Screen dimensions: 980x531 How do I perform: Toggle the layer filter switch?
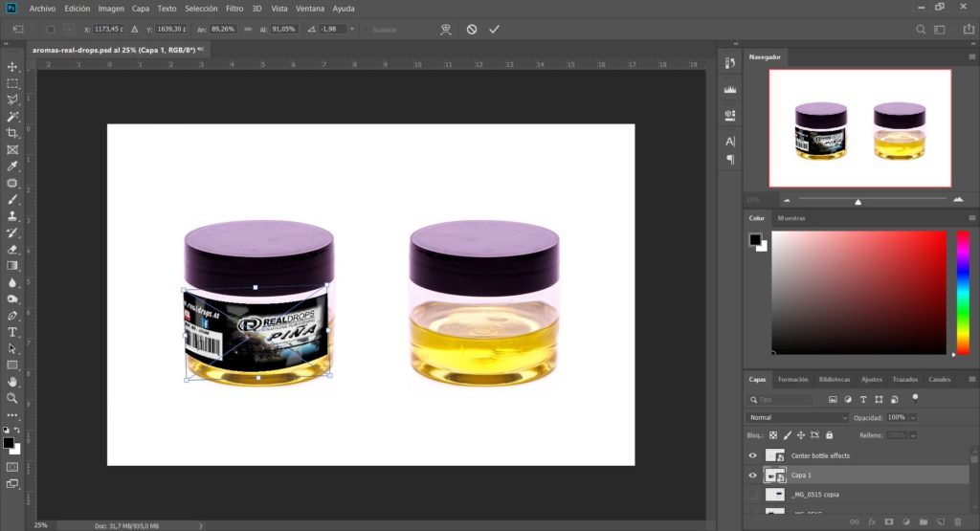coord(915,398)
